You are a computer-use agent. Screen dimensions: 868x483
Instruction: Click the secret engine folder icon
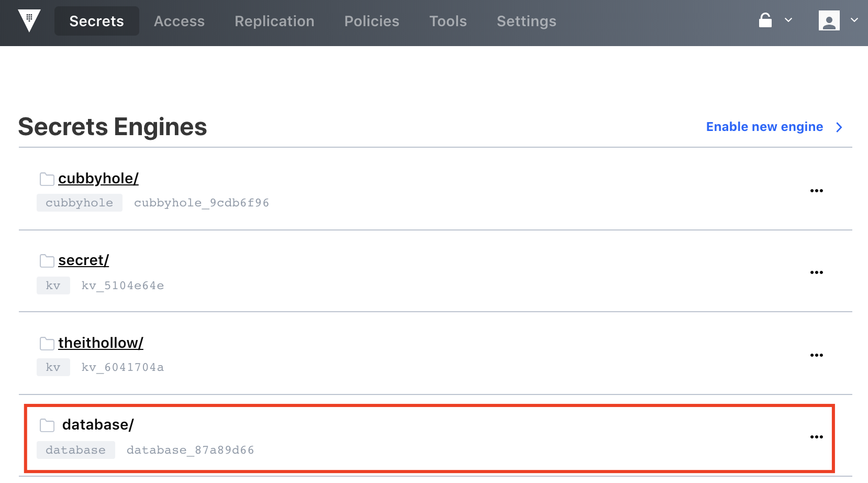[x=47, y=261]
